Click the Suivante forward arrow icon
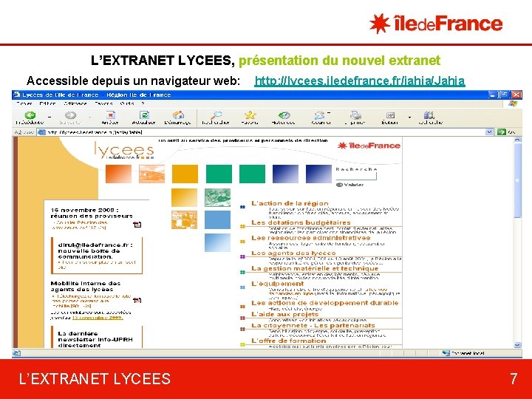Viewport: 532px width, 399px height. [71, 115]
